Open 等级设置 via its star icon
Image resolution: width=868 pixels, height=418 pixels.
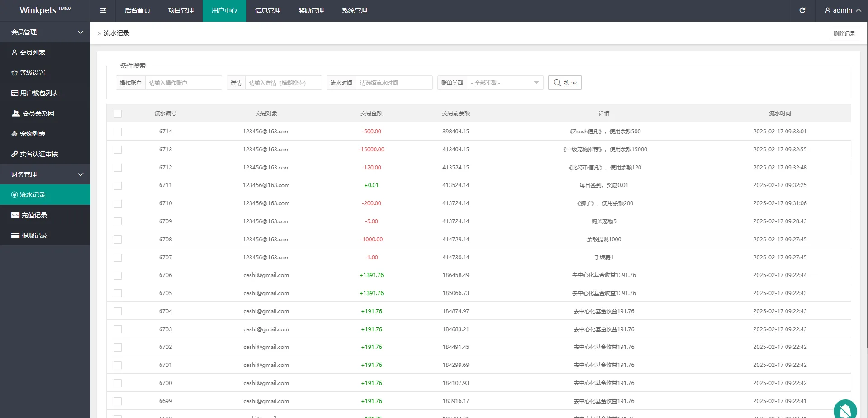pos(14,73)
